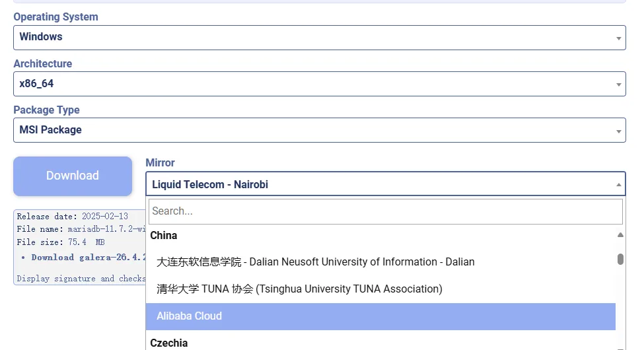Click the Czechia group heading
The image size is (644, 350).
pyautogui.click(x=169, y=343)
